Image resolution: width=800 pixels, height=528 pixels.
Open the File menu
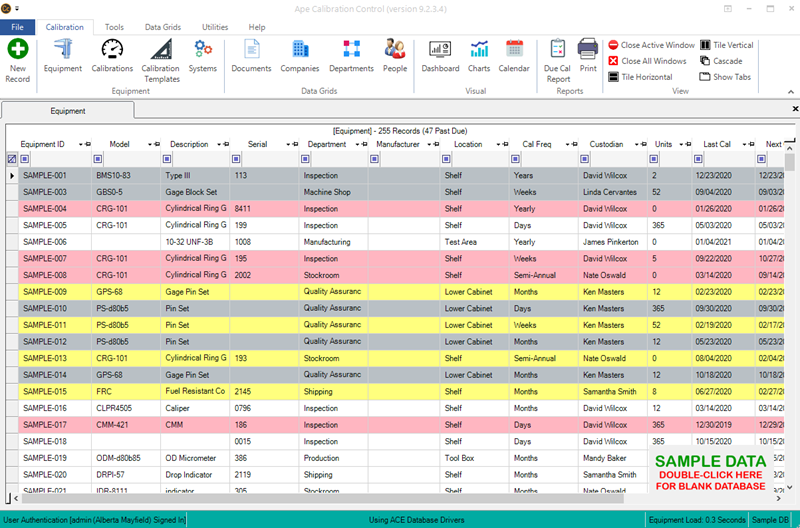coord(17,27)
